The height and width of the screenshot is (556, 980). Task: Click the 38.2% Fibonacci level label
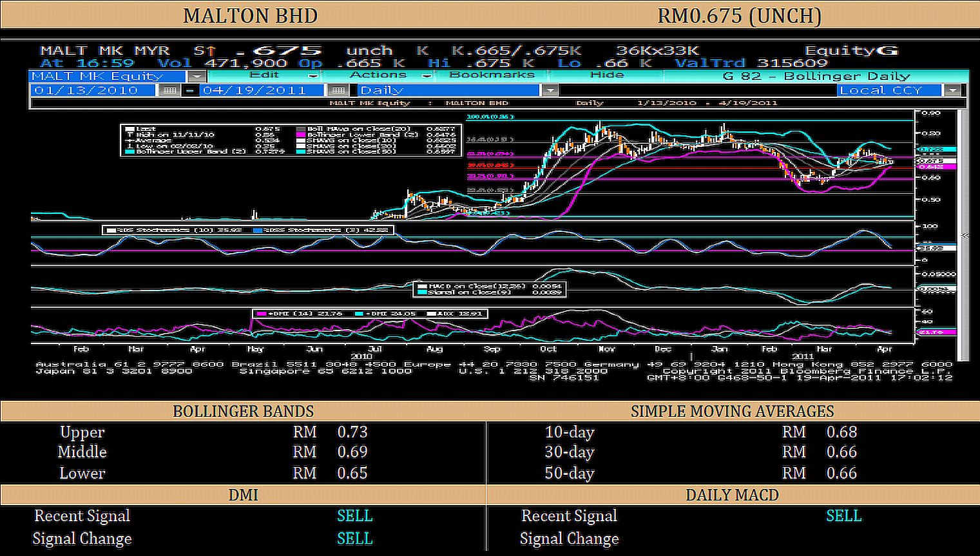click(x=490, y=176)
